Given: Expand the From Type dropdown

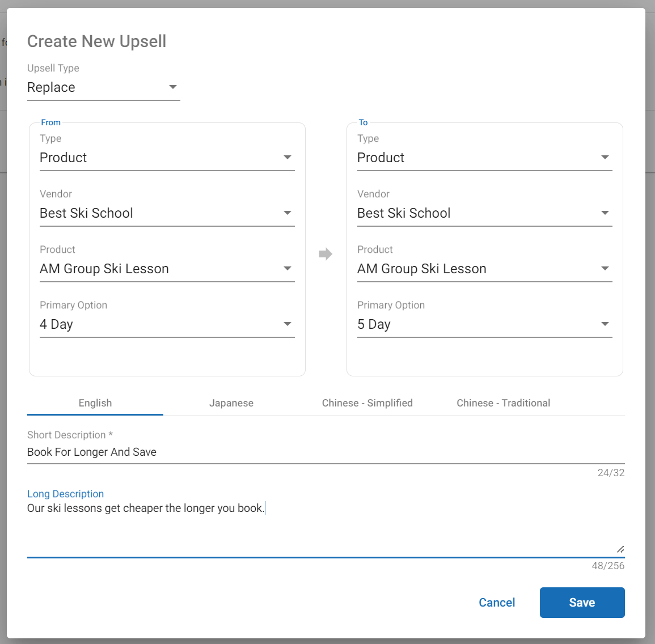Looking at the screenshot, I should click(x=167, y=158).
